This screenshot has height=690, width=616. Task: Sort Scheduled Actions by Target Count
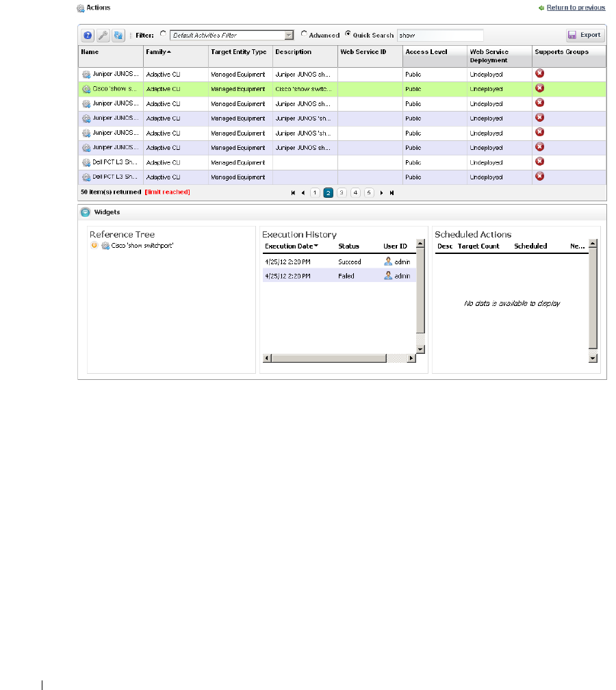478,246
